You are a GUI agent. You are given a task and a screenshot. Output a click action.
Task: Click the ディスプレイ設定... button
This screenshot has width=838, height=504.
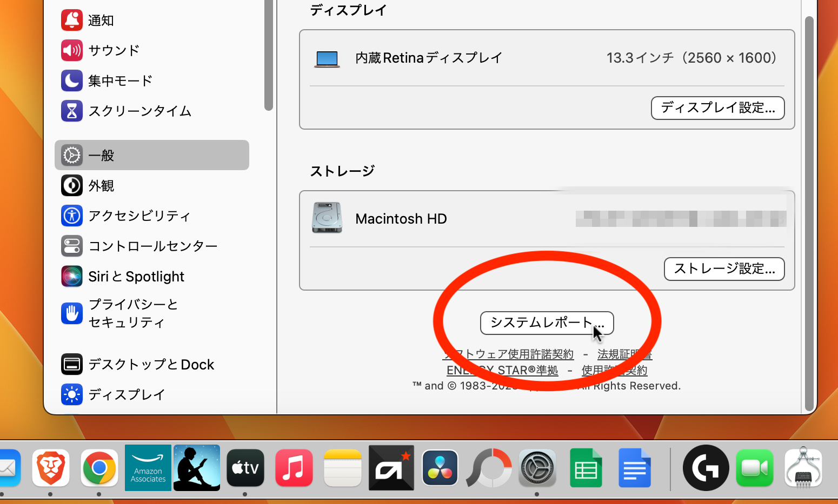[717, 108]
